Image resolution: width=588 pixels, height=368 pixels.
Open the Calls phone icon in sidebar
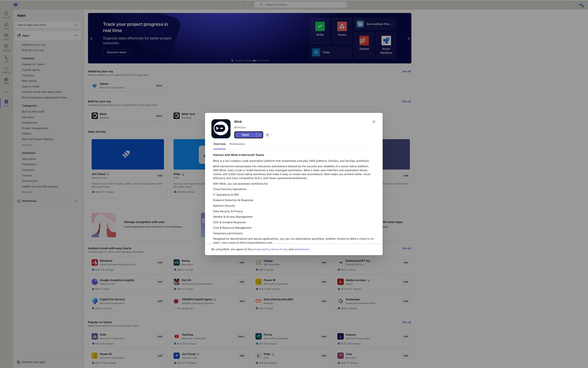tap(6, 59)
